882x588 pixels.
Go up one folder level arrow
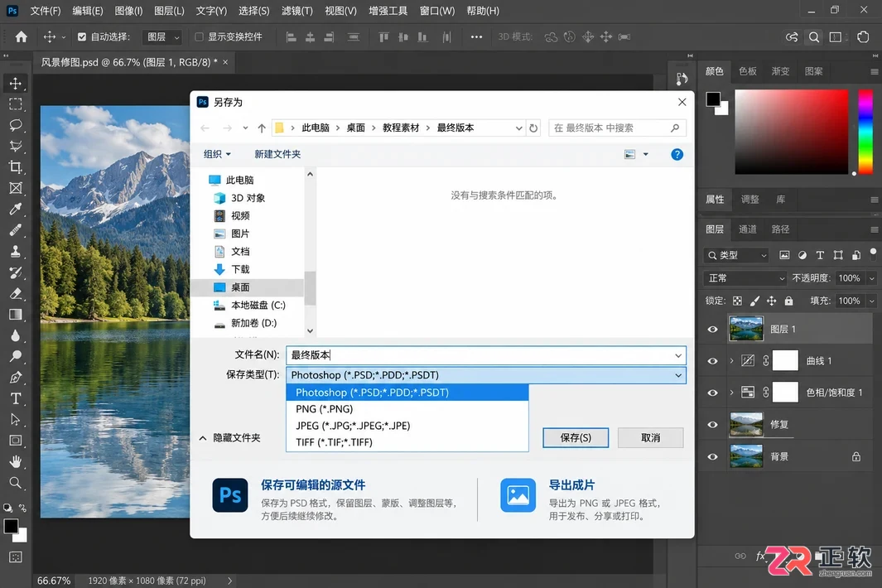point(262,128)
